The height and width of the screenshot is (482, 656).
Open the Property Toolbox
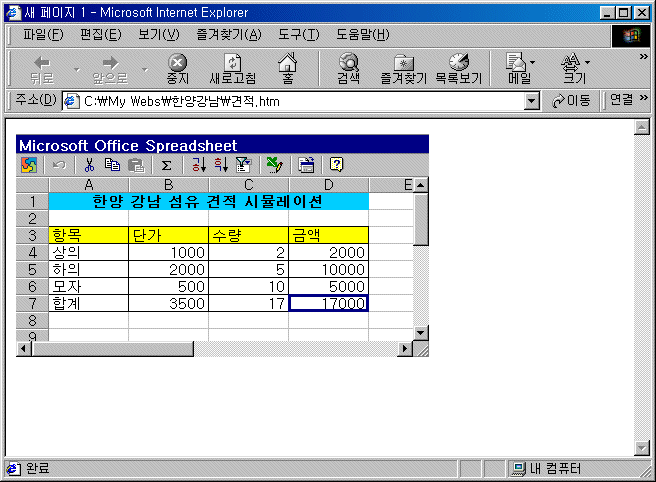[306, 165]
